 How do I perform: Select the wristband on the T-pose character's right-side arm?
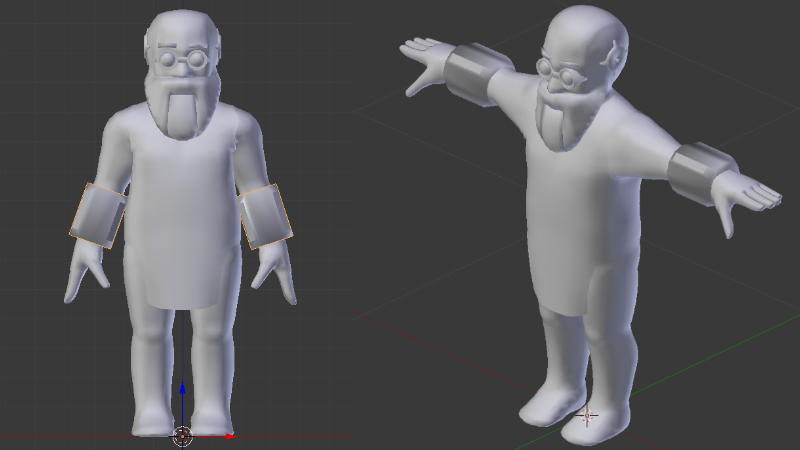703,173
